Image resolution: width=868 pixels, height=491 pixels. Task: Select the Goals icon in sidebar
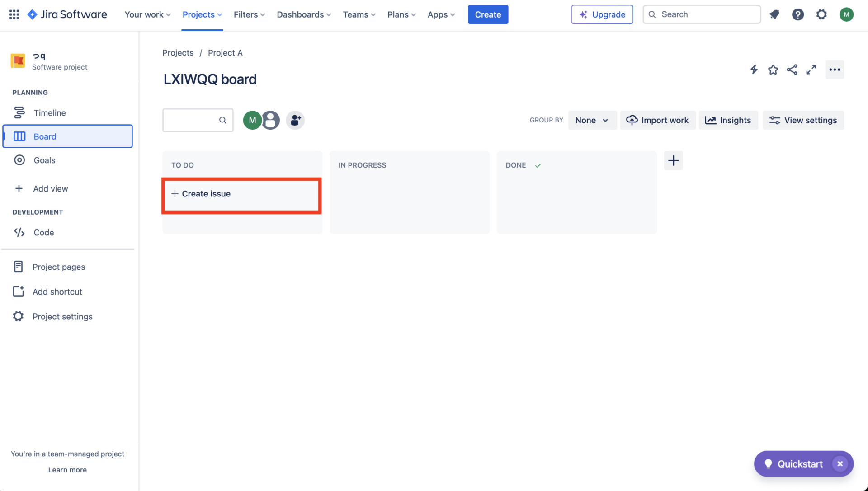coord(19,160)
